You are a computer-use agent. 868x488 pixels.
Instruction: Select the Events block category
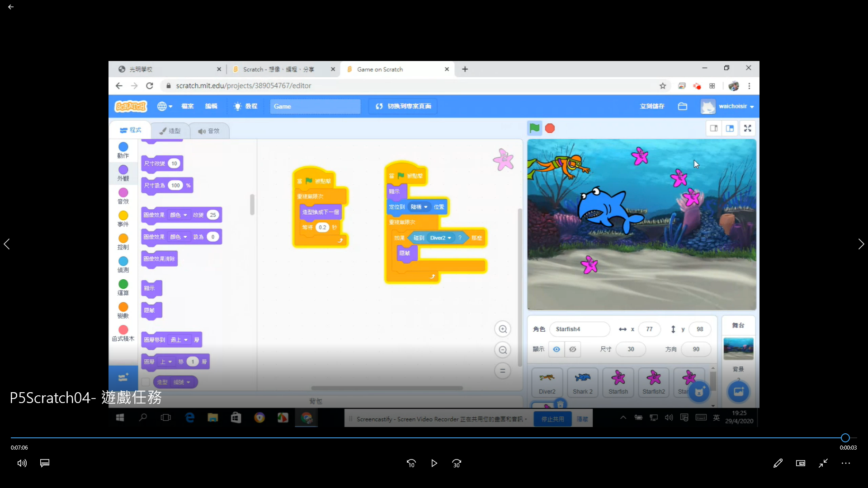coord(123,219)
